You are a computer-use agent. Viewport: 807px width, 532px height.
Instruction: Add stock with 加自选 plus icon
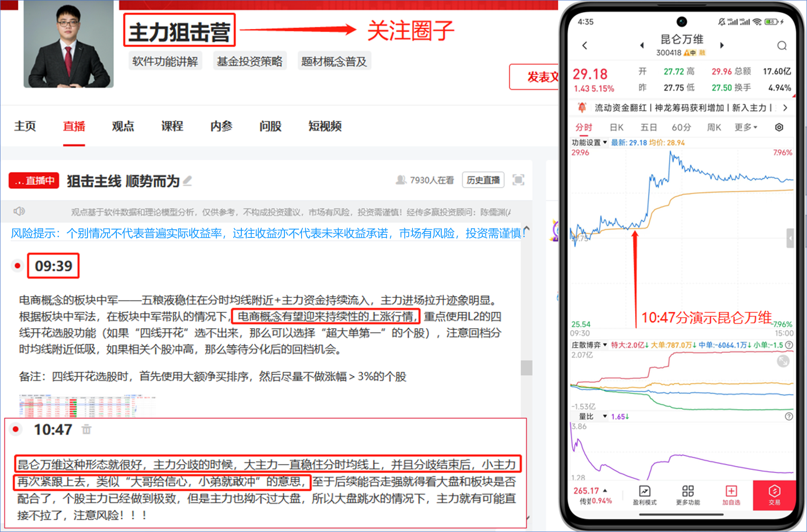[731, 495]
